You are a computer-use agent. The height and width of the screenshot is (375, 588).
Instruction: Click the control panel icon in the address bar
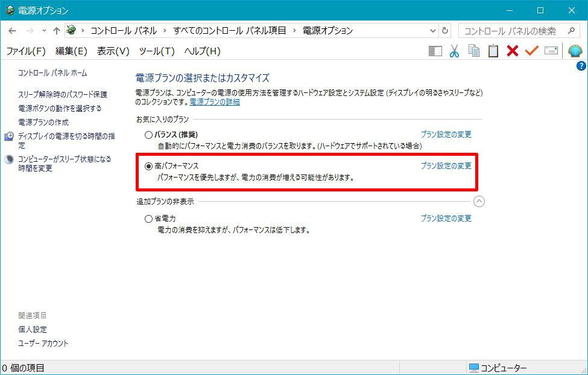[71, 30]
